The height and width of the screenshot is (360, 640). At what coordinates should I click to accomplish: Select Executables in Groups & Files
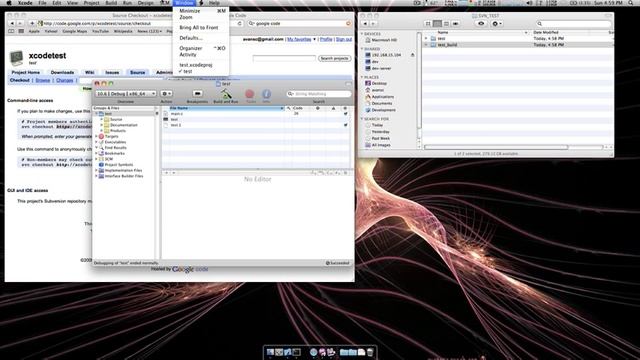click(115, 142)
